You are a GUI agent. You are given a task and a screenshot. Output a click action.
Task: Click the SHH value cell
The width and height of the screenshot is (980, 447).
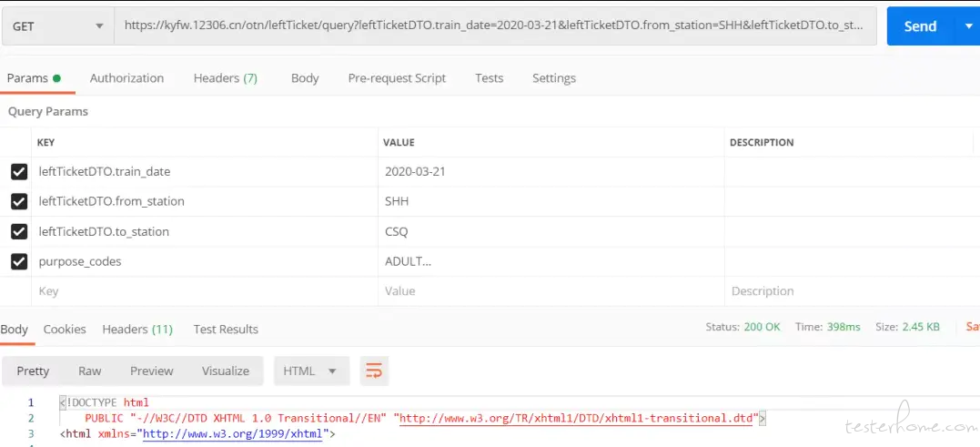551,201
